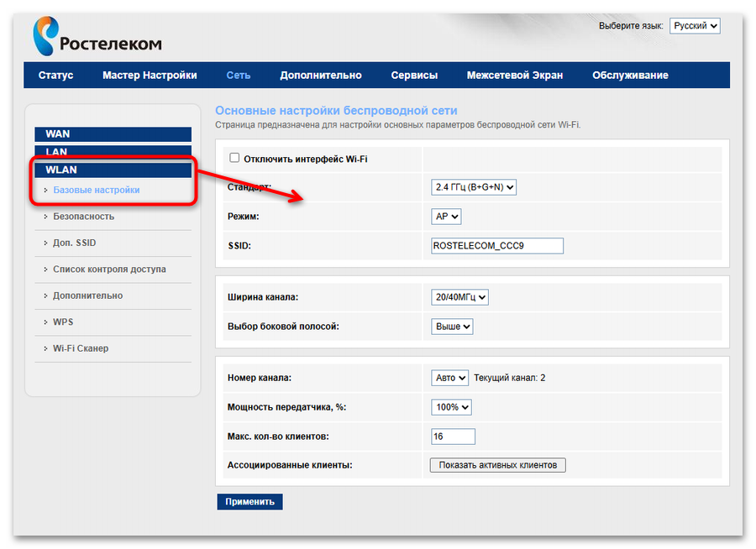Open the Обслуживание menu

coord(630,76)
